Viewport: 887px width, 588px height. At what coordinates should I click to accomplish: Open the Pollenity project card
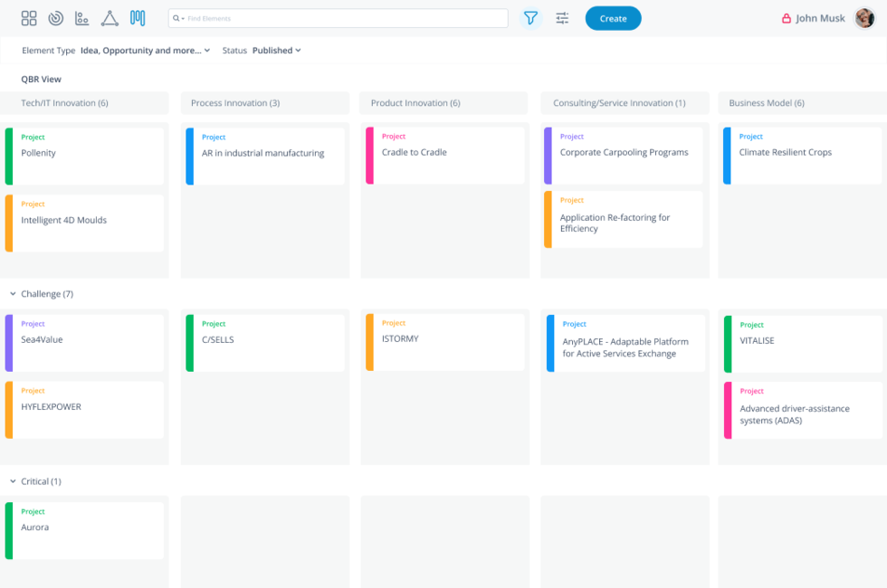pos(84,156)
